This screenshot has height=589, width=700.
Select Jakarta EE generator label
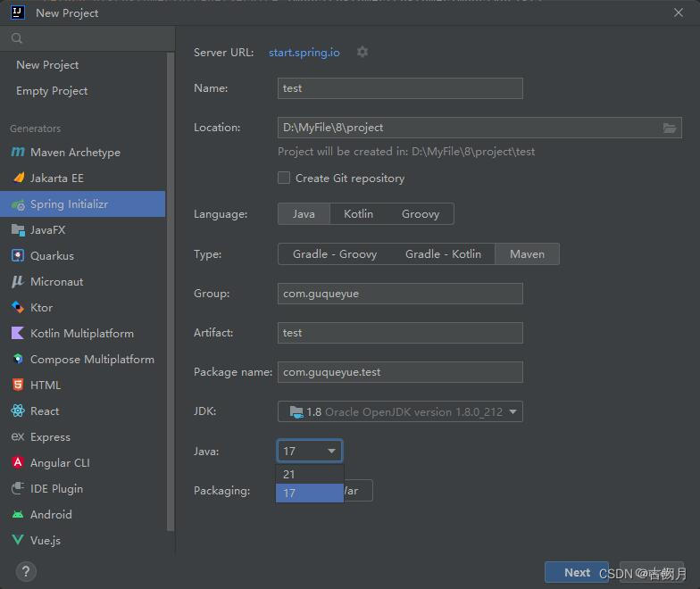point(57,178)
